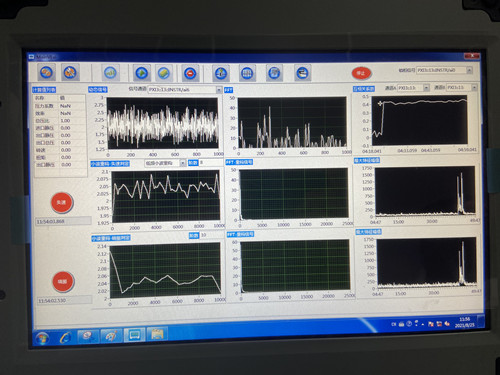This screenshot has height=375, width=500.
Task: Click the bar chart toolbar icon
Action: coord(110,72)
